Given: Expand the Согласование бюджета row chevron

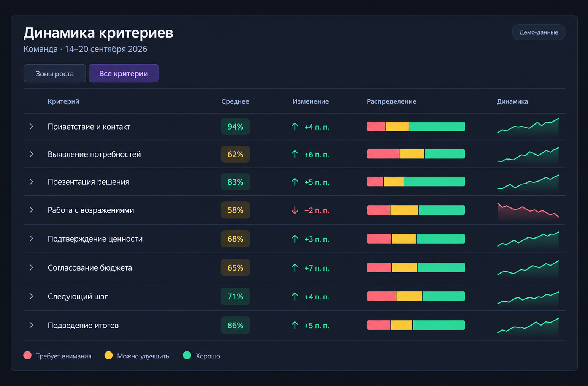Looking at the screenshot, I should pos(31,267).
